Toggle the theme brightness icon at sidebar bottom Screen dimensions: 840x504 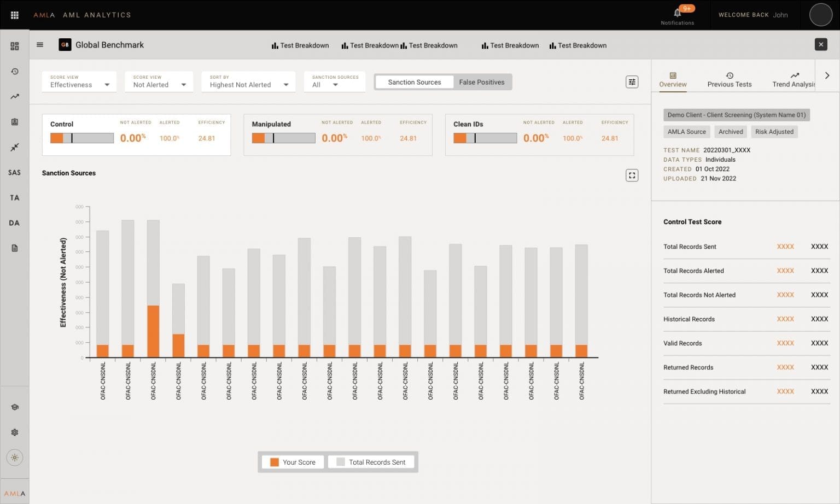point(15,458)
